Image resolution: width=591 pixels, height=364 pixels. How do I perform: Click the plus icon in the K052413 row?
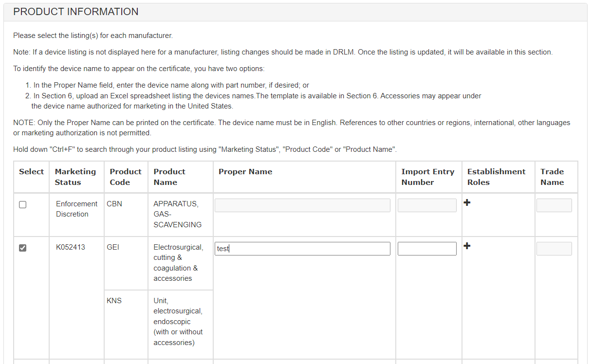click(467, 246)
